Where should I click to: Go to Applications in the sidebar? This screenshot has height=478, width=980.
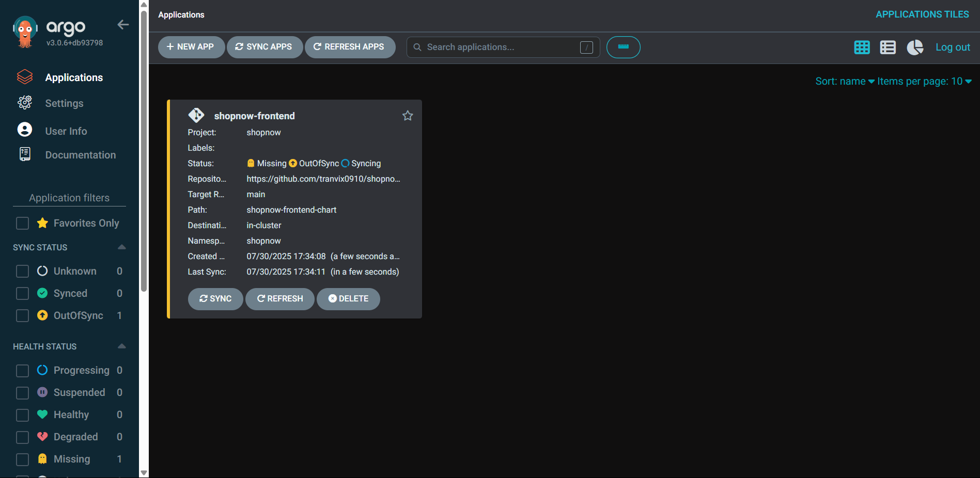coord(74,77)
